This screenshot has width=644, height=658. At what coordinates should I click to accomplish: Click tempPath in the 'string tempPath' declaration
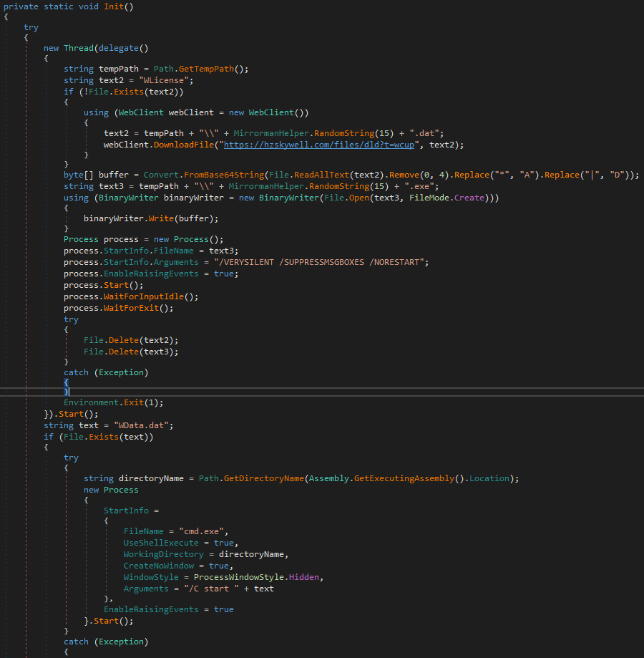tap(119, 69)
